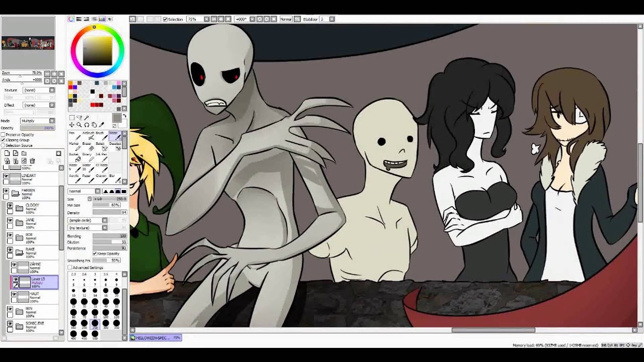This screenshot has height=362, width=644.
Task: Select the move tool
Action: (72, 125)
